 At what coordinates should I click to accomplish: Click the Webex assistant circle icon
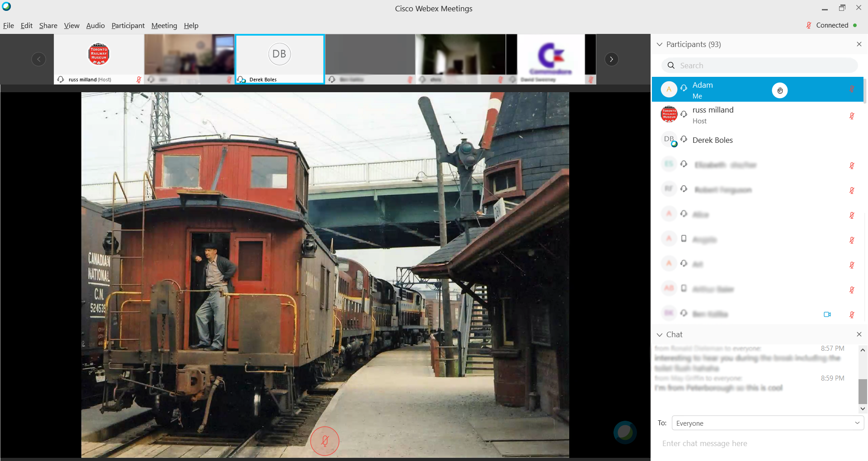tap(625, 432)
